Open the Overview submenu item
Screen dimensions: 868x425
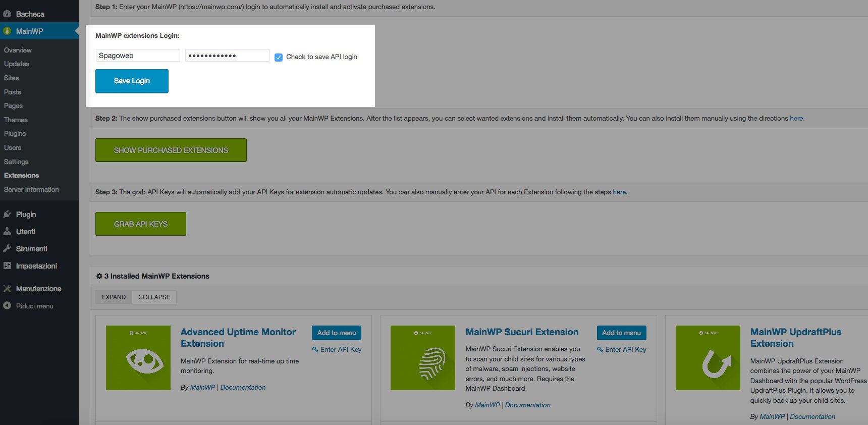tap(18, 50)
